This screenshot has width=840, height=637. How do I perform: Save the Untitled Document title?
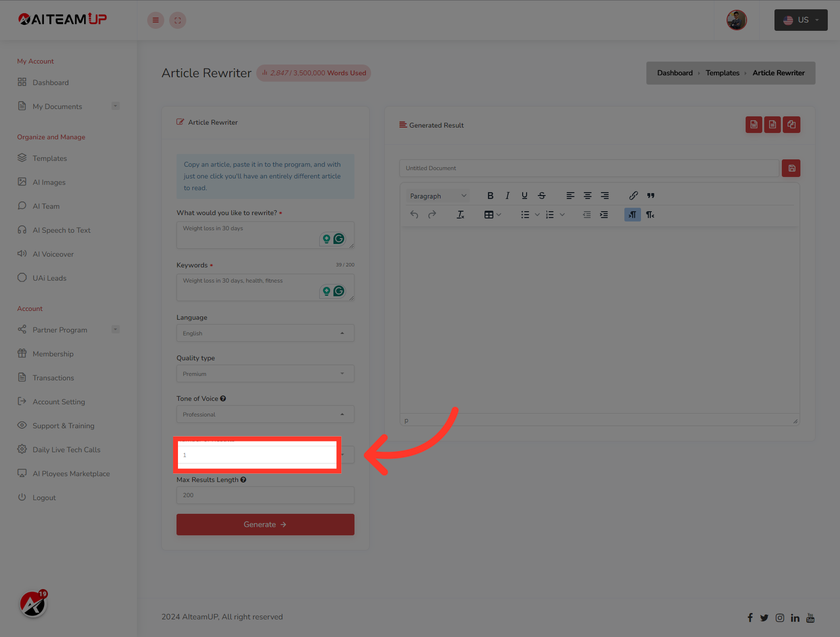pos(791,168)
